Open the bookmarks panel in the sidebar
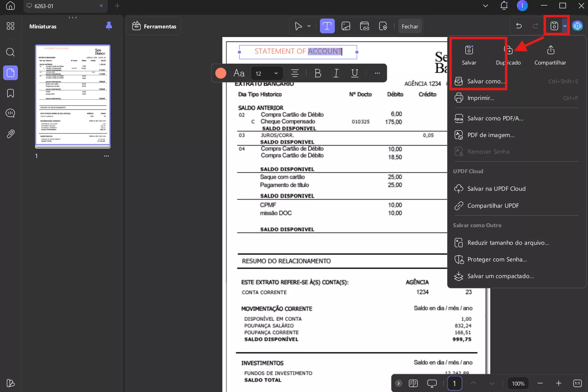Image resolution: width=588 pixels, height=392 pixels. pyautogui.click(x=10, y=93)
